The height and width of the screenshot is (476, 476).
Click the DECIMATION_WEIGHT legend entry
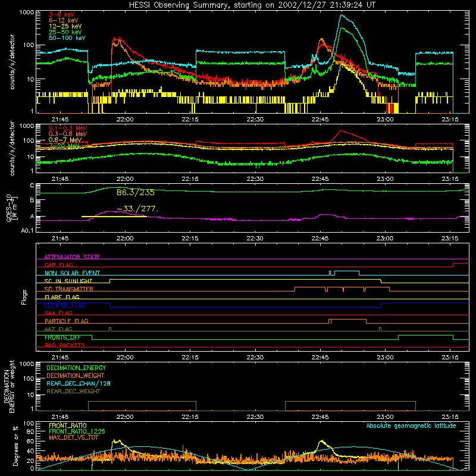point(76,375)
